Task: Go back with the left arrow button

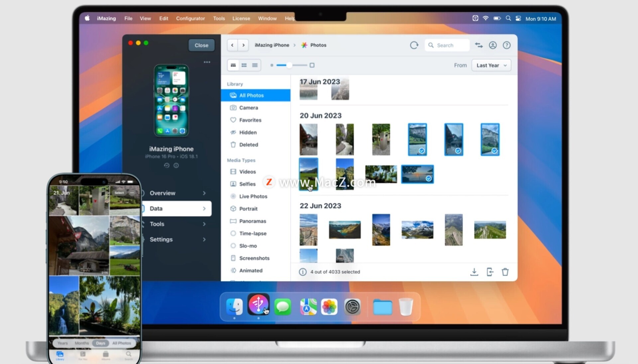Action: coord(232,45)
